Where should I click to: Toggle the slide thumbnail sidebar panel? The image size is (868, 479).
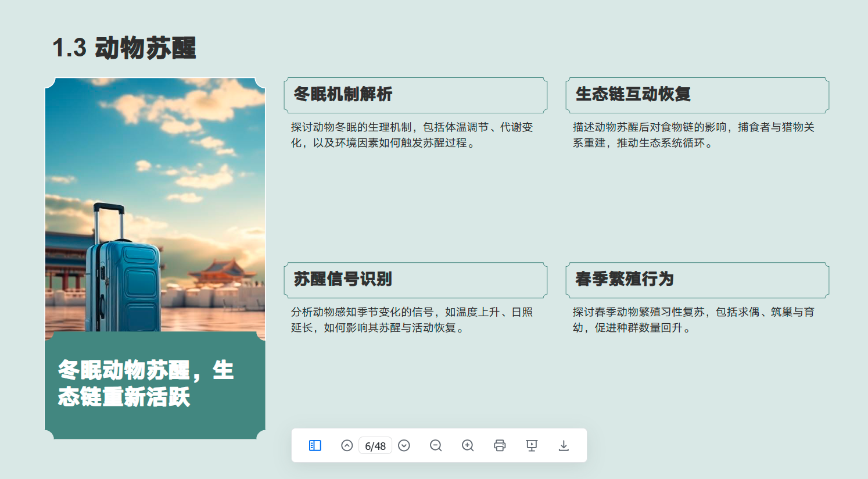[315, 445]
